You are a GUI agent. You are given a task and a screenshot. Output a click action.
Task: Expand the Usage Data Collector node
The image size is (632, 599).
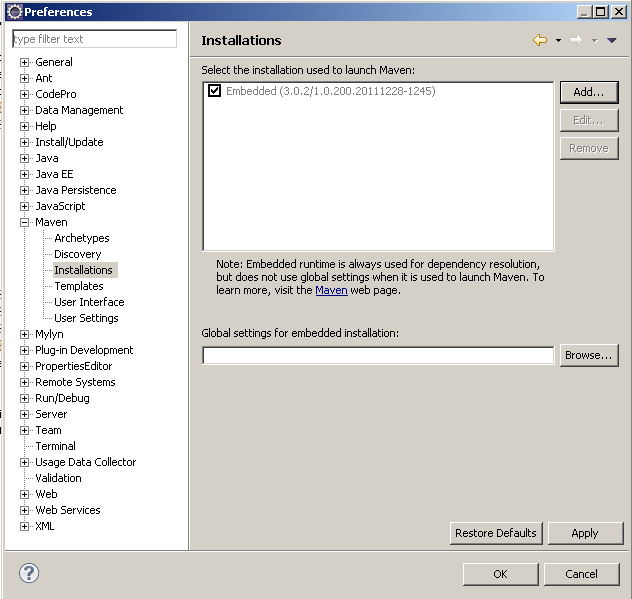[x=25, y=462]
